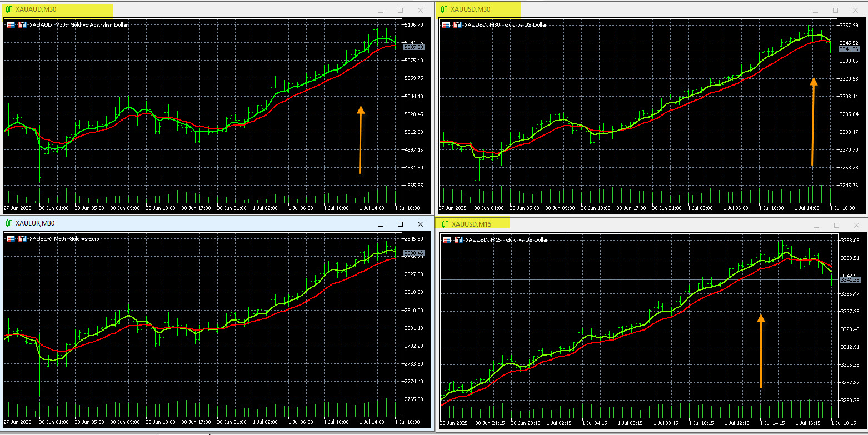Click the XAUUSD,M30 window candlestick icon
868x435 pixels.
click(445, 9)
